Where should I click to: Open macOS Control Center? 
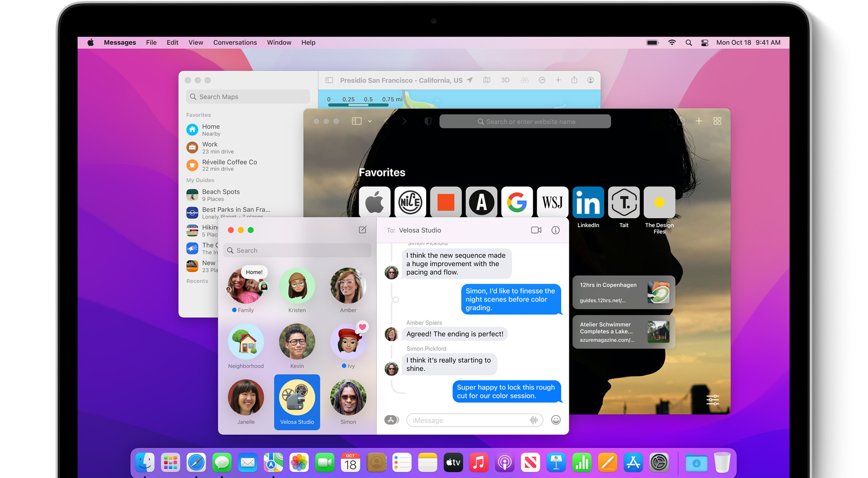(705, 42)
